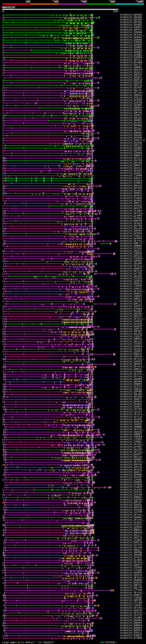
Task: Open hit UniRef100_Q43682
Action: [131, 25]
